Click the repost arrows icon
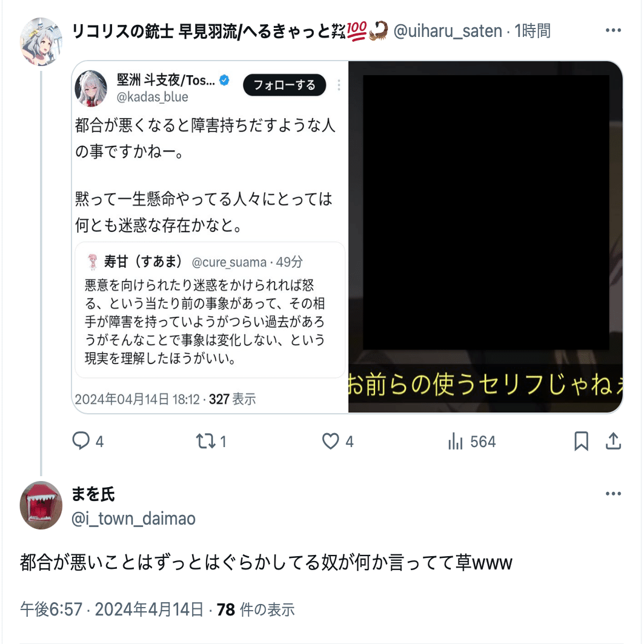Image resolution: width=644 pixels, height=644 pixels. click(x=205, y=442)
